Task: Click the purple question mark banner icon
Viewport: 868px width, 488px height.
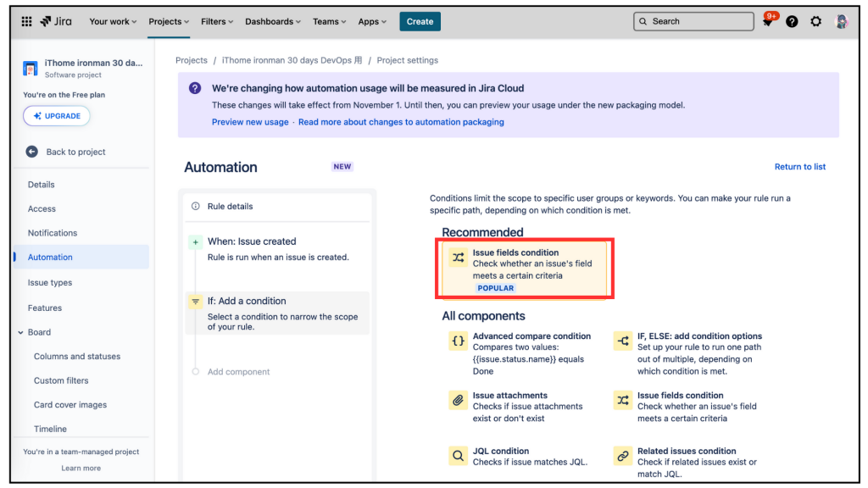Action: (195, 88)
